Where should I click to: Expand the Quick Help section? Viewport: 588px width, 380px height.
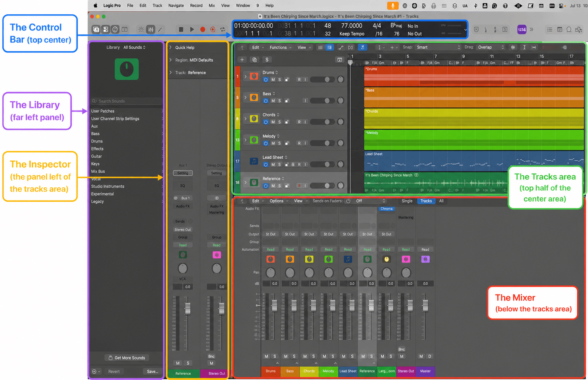pos(170,47)
